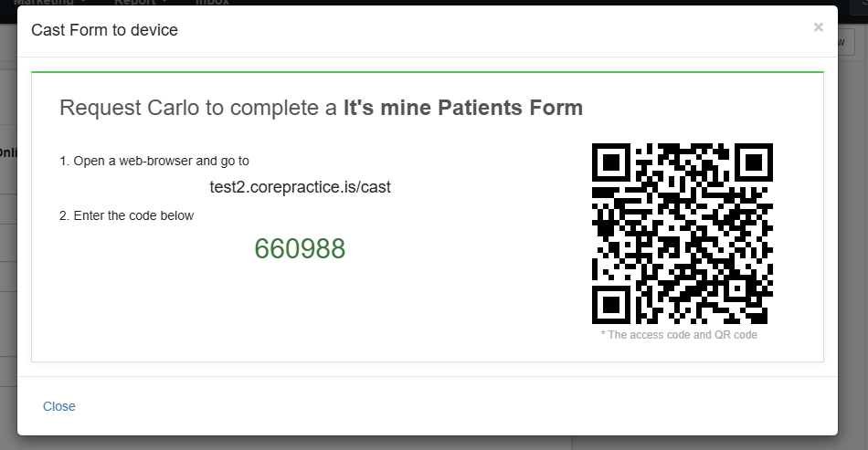Click the Close link at dialog bottom
The image size is (868, 450).
[x=59, y=406]
